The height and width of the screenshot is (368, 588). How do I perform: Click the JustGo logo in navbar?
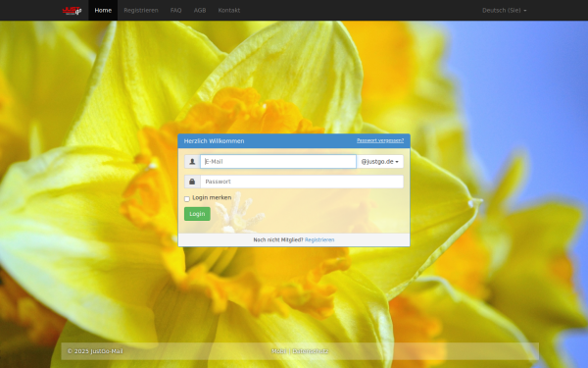pyautogui.click(x=72, y=11)
